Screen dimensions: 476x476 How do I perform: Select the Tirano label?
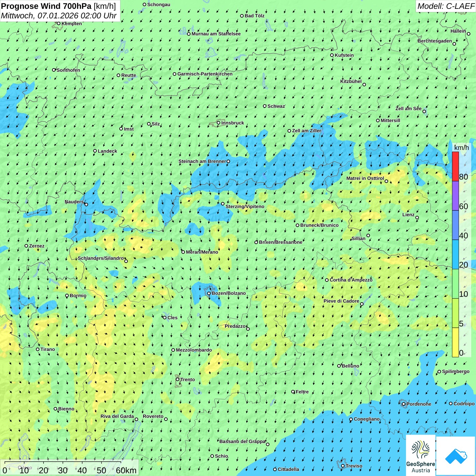click(x=48, y=349)
